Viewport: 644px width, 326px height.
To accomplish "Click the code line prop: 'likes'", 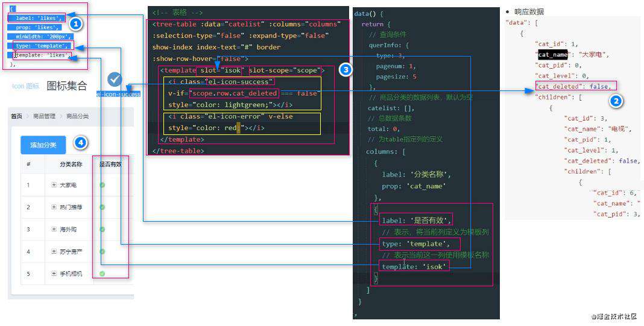I will (38, 27).
